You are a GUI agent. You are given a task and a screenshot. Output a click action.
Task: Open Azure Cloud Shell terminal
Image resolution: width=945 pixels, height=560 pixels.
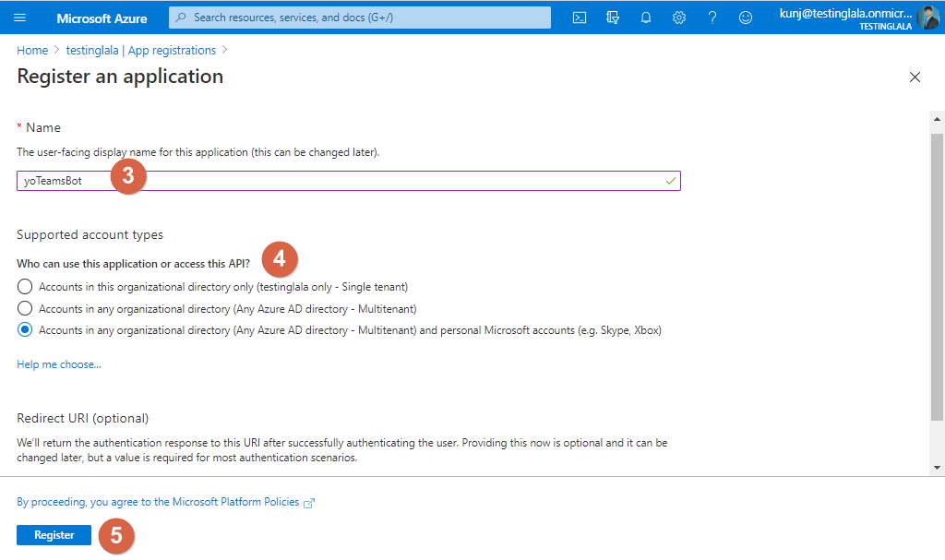(x=580, y=17)
